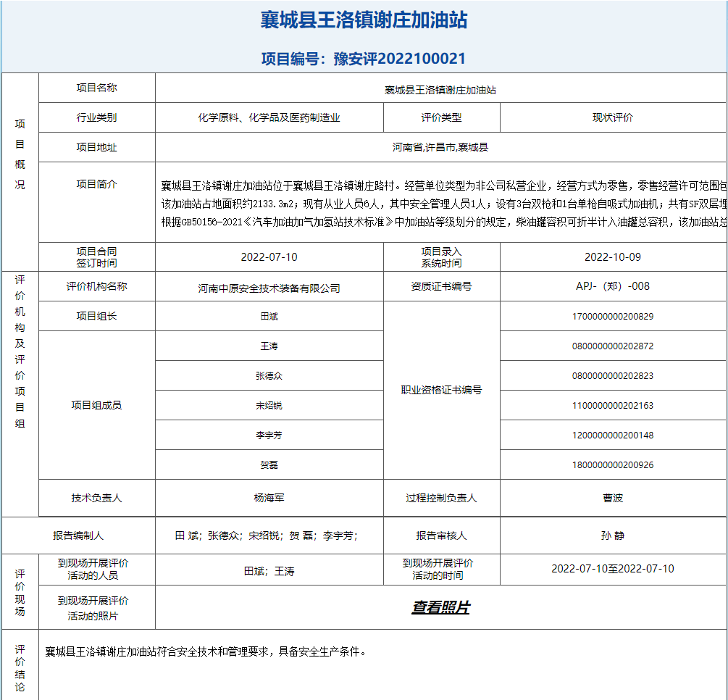Select certificate number APJ-（郑）-008
The height and width of the screenshot is (700, 728).
(x=613, y=286)
